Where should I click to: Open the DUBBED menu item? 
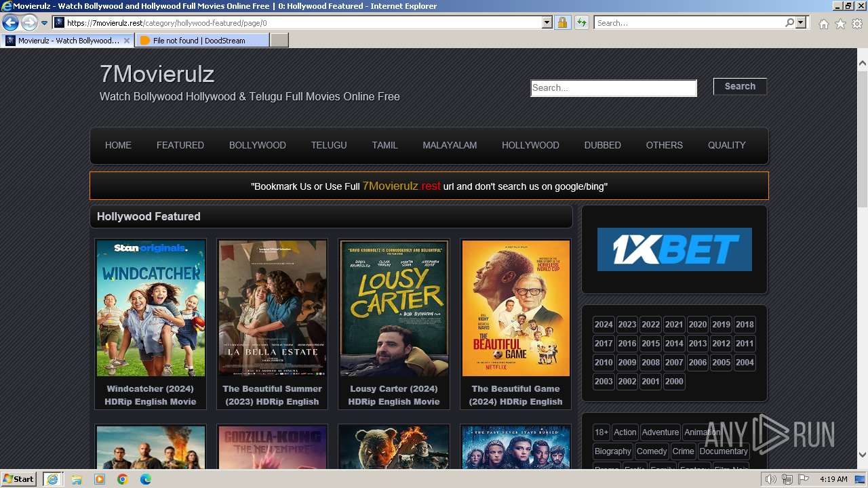603,145
